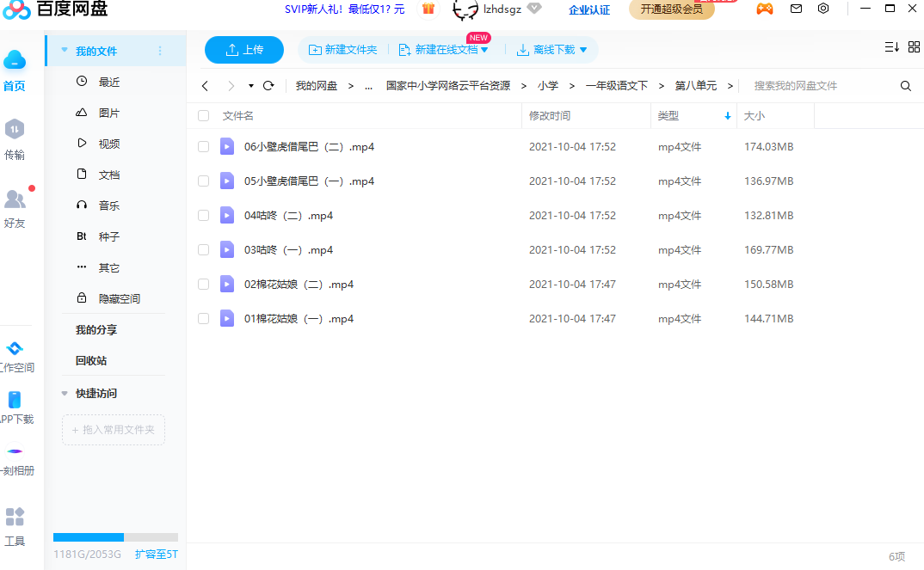Click the gift box icon in title bar
This screenshot has width=924, height=570.
(428, 9)
